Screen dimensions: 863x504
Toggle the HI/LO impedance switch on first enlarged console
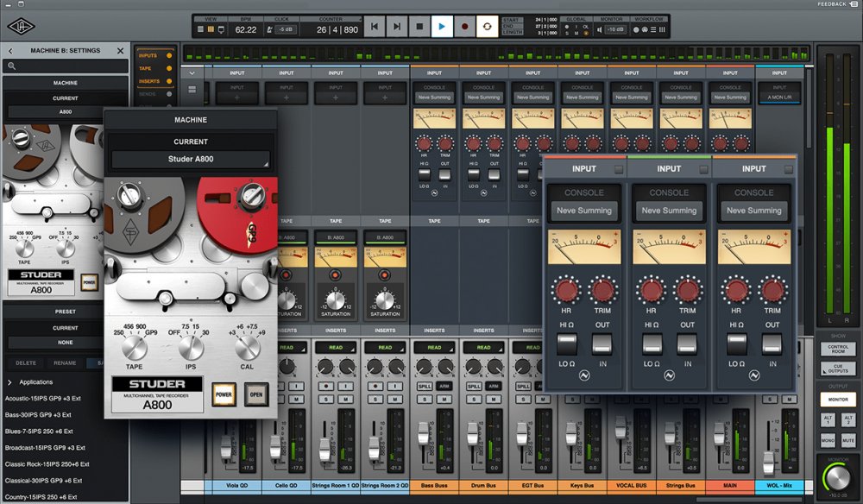(566, 343)
